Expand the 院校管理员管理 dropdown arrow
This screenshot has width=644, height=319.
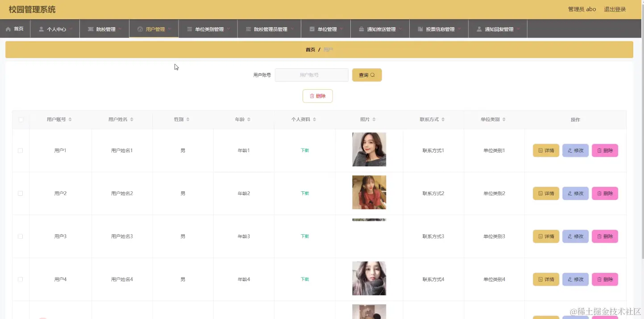[x=292, y=29]
